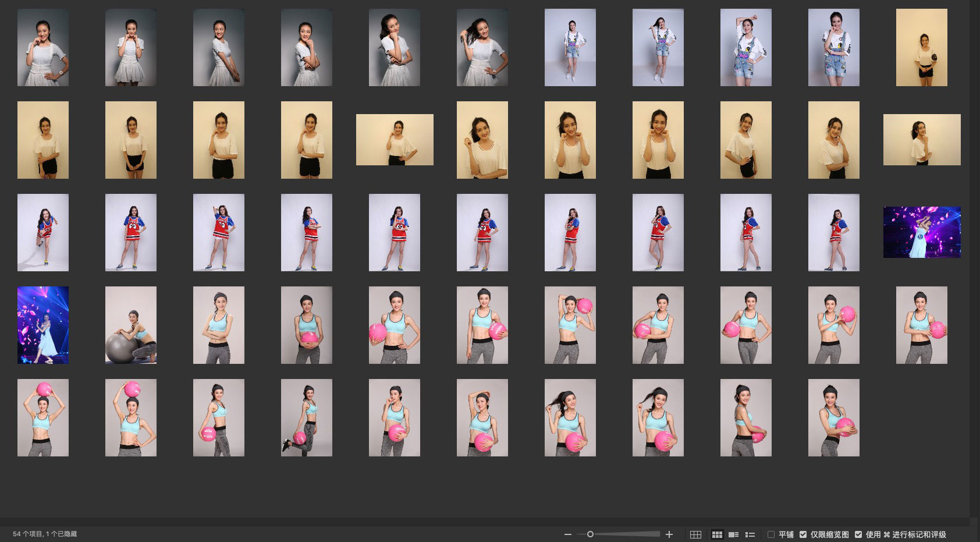Click the plus icon to enlarge thumbnails
980x542 pixels.
click(669, 534)
